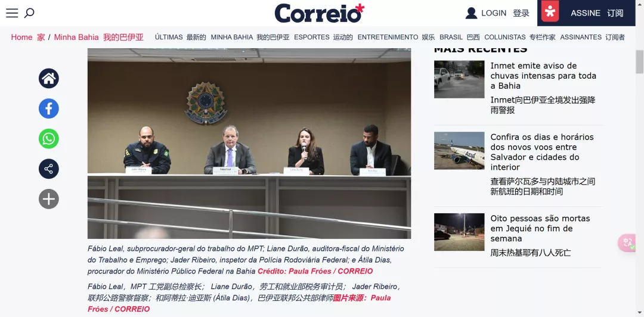644x317 pixels.
Task: Click the plus more-options icon
Action: coord(49,199)
